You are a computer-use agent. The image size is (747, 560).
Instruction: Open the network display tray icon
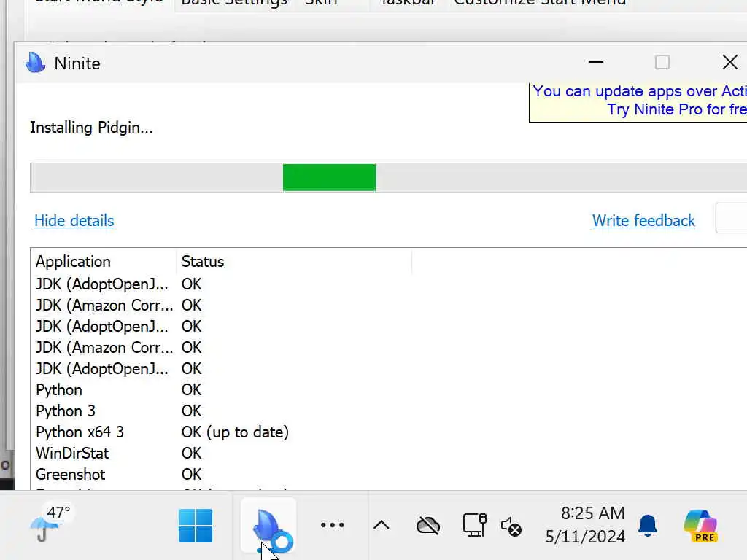474,525
